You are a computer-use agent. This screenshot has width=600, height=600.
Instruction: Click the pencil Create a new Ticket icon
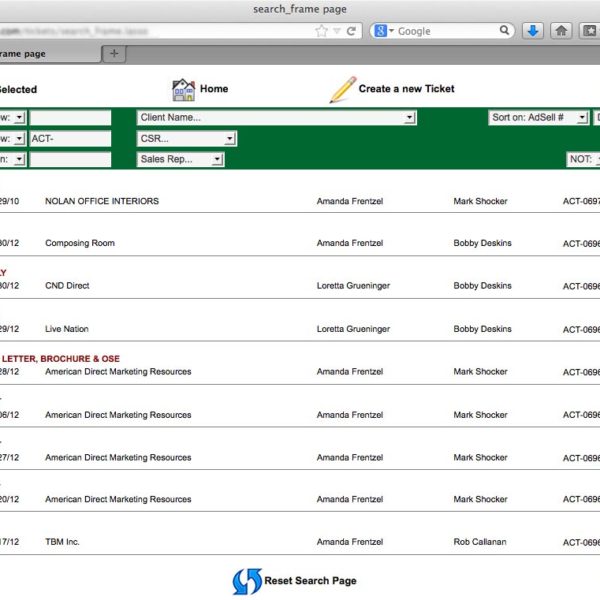point(342,89)
